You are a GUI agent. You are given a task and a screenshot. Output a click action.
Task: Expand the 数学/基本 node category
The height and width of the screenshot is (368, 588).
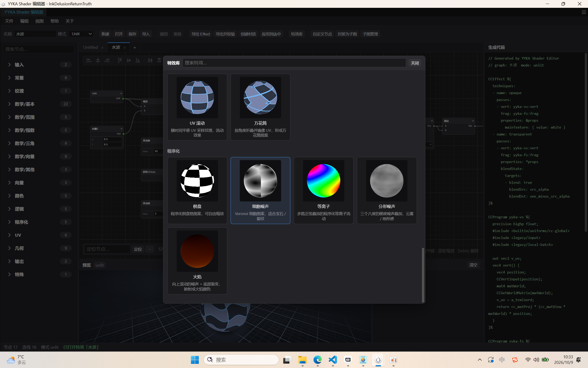tap(39, 104)
